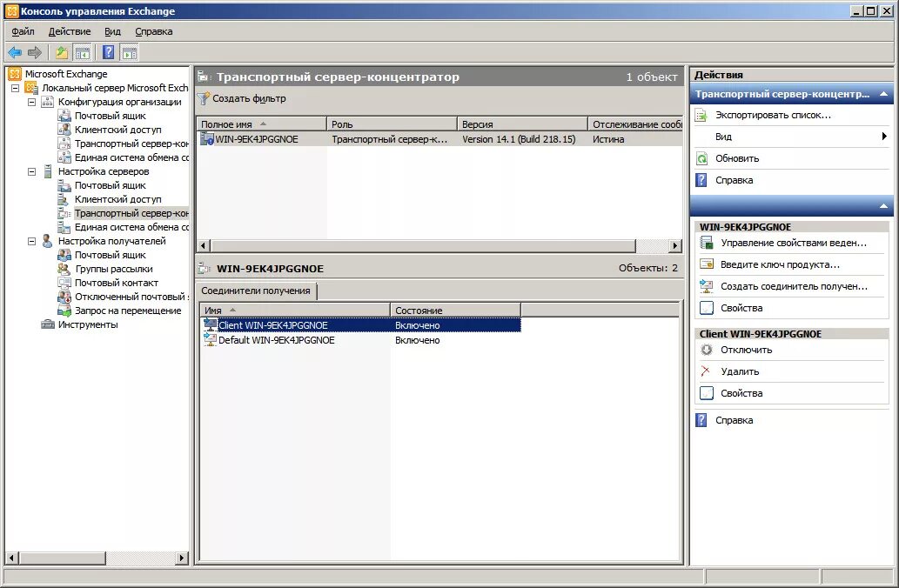Click Свойства under the WIN-9EK4JPGGNOE actions group
899x588 pixels.
(741, 308)
